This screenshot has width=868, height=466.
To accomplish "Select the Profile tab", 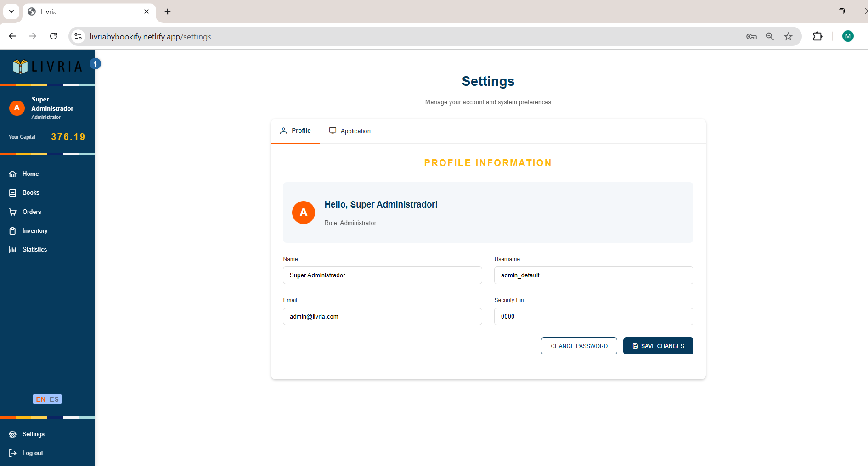I will 295,131.
